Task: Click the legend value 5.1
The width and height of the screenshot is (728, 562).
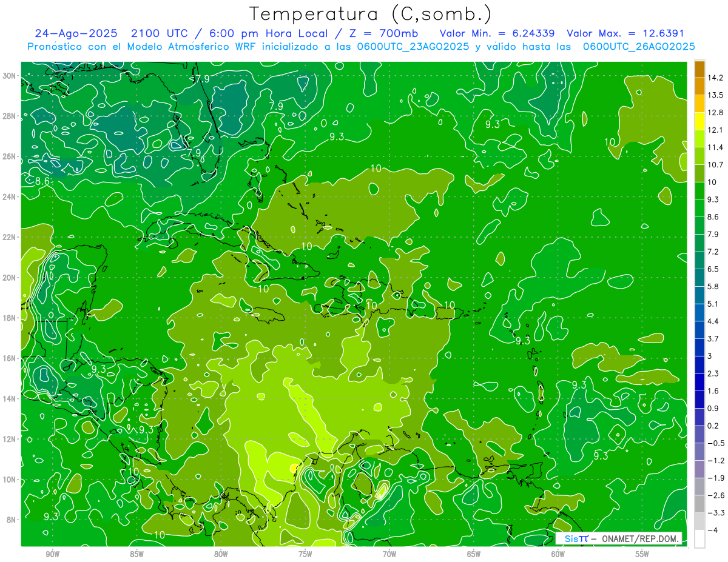Action: coord(713,304)
